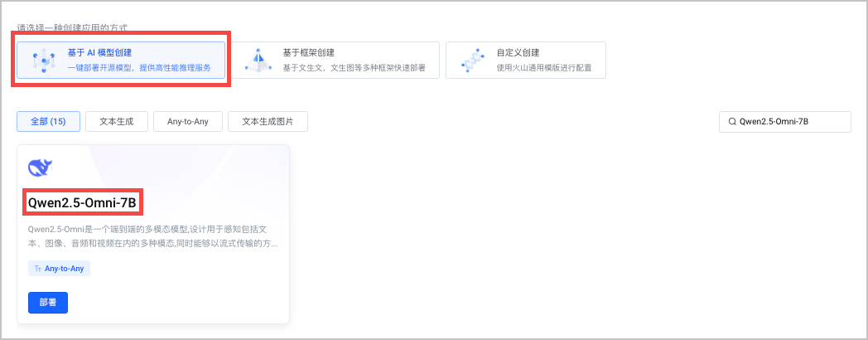Click the 一键部署开源模型 subtitle text

139,68
